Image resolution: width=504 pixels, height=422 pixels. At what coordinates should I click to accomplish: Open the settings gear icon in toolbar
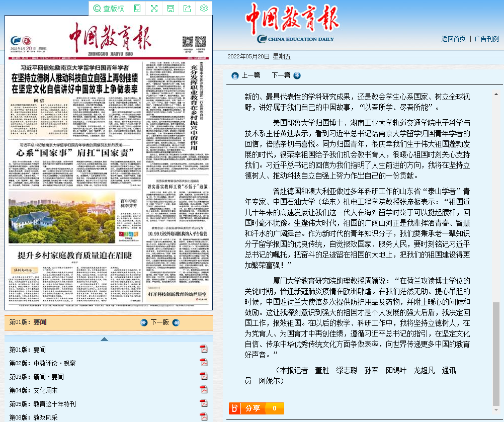[204, 8]
